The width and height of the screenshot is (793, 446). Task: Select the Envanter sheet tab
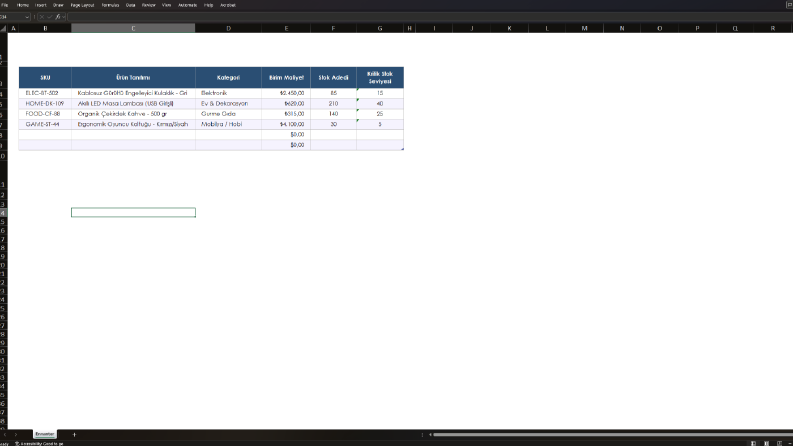point(45,434)
